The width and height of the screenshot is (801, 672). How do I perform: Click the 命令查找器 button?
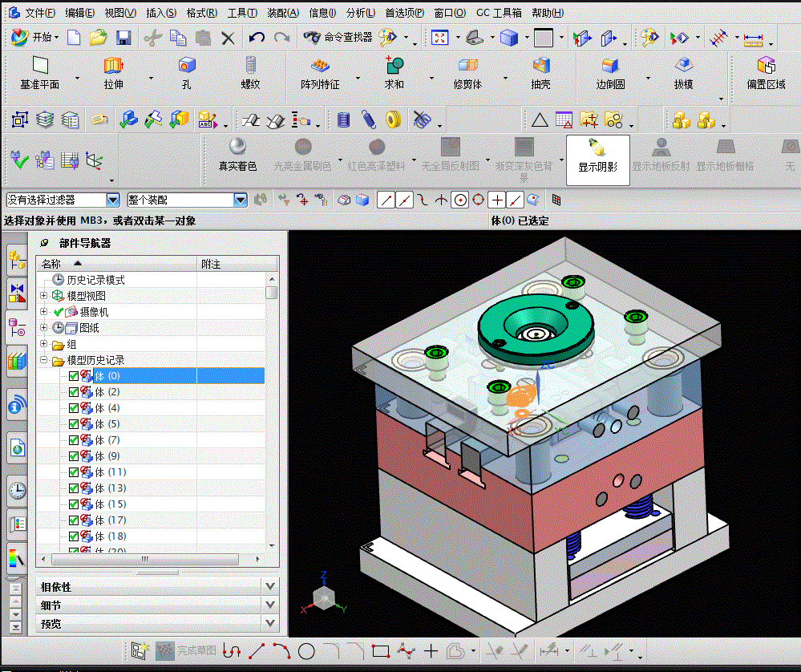[338, 37]
